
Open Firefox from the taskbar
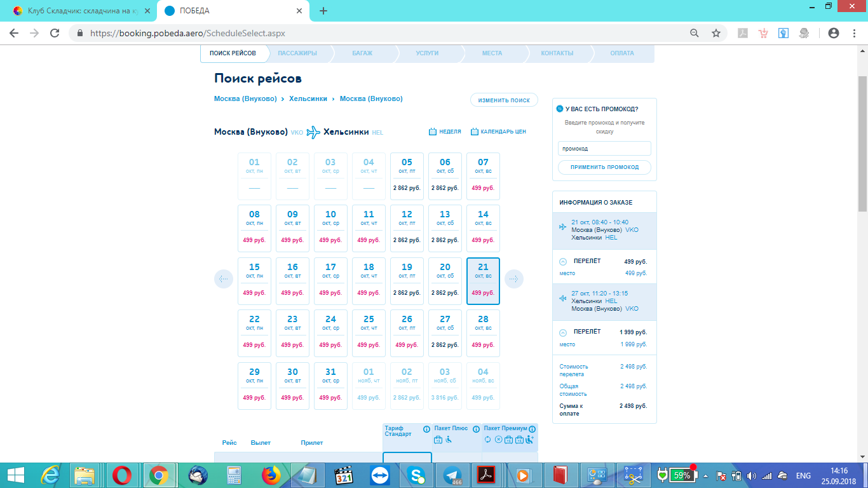(x=271, y=475)
